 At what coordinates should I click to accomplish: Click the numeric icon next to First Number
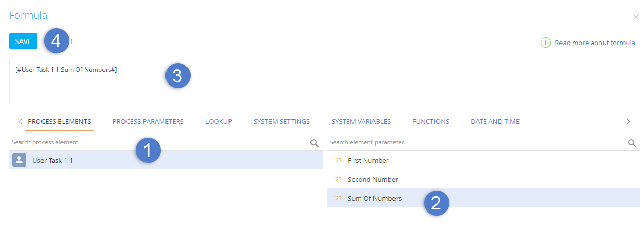(x=337, y=161)
